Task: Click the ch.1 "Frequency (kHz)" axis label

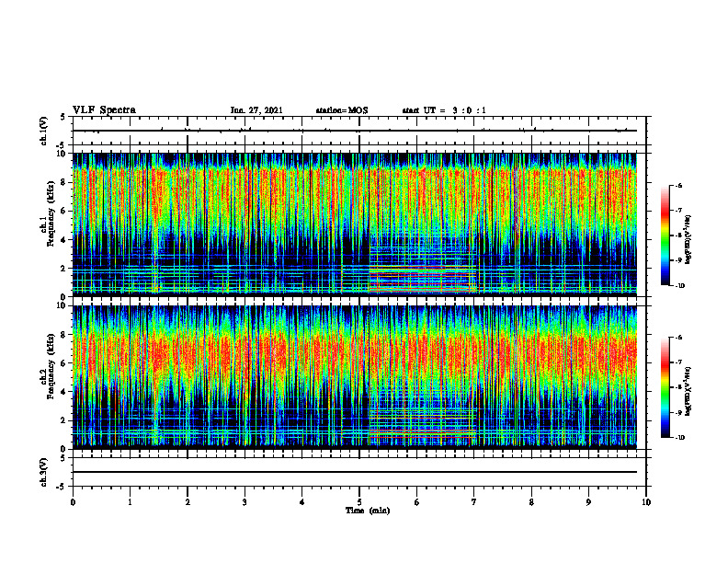Action: [51, 214]
